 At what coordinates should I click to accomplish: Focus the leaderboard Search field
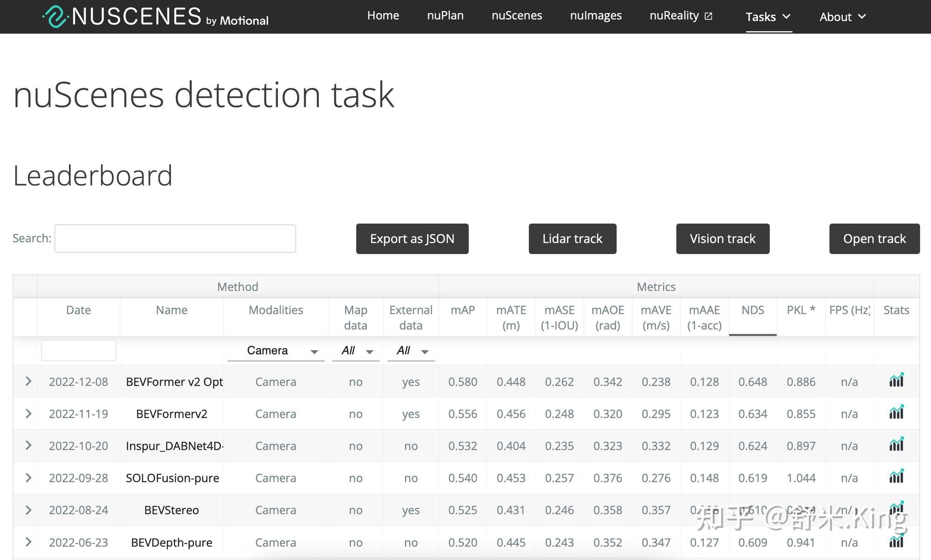pos(175,239)
